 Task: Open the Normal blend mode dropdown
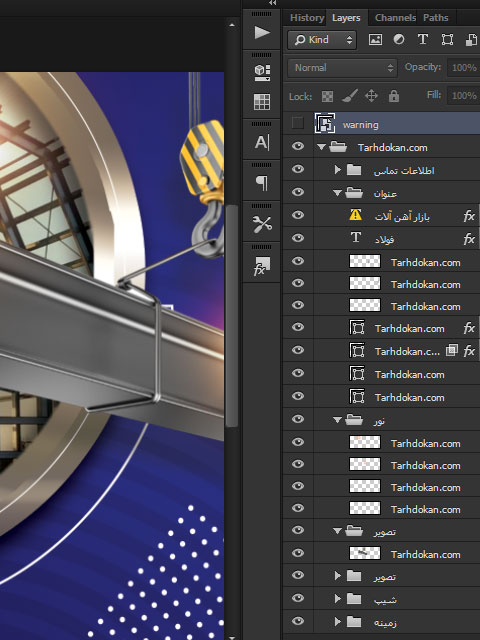point(342,68)
